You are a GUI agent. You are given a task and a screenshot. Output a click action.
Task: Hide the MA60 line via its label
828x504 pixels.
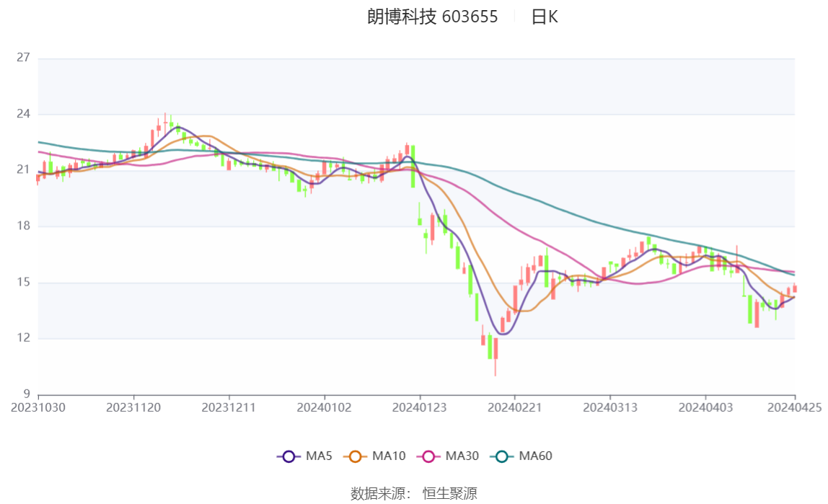(x=536, y=456)
